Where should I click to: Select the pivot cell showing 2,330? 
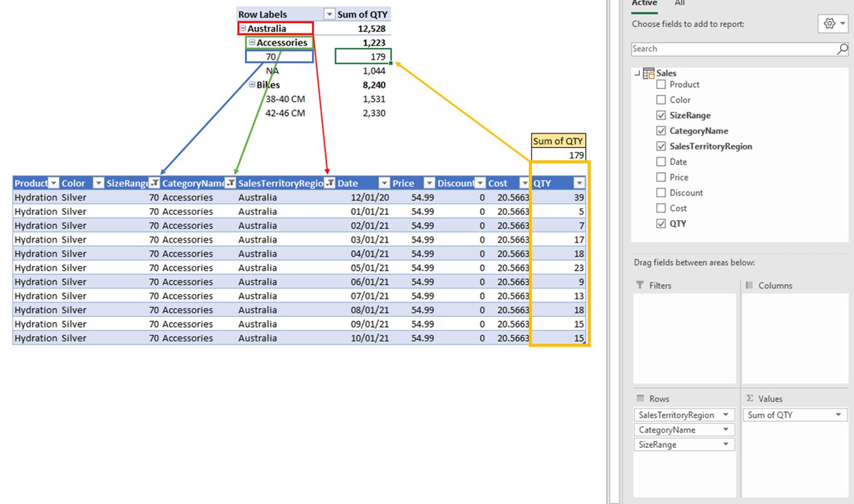pyautogui.click(x=374, y=113)
